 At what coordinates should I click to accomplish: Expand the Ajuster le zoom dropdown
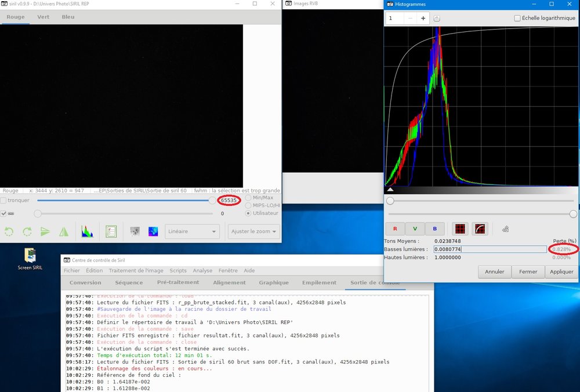[x=254, y=231]
